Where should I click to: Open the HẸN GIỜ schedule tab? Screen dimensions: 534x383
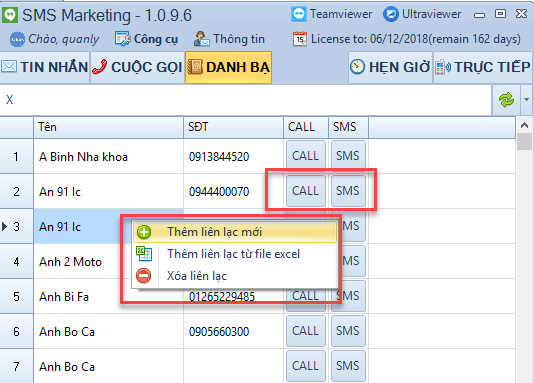pyautogui.click(x=390, y=67)
